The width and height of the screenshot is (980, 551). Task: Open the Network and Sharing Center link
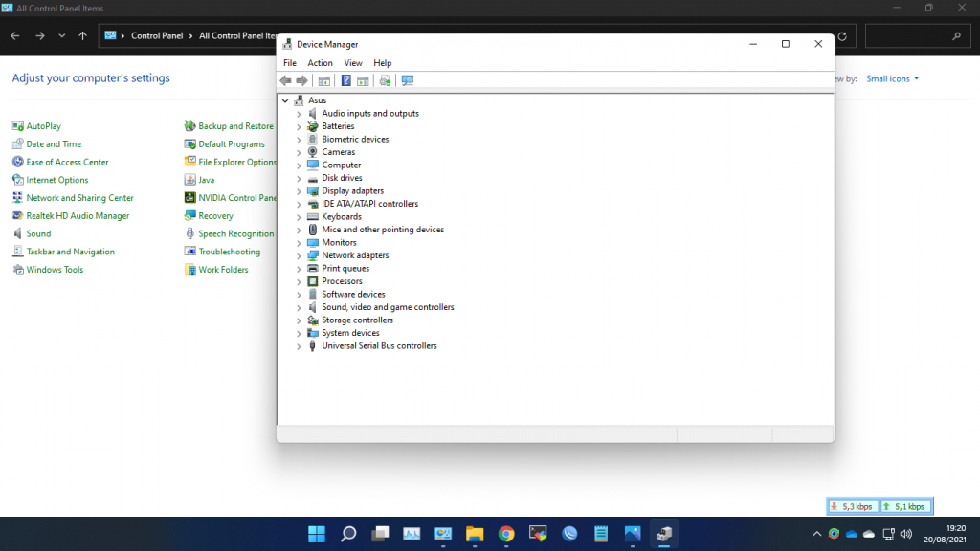(x=79, y=198)
